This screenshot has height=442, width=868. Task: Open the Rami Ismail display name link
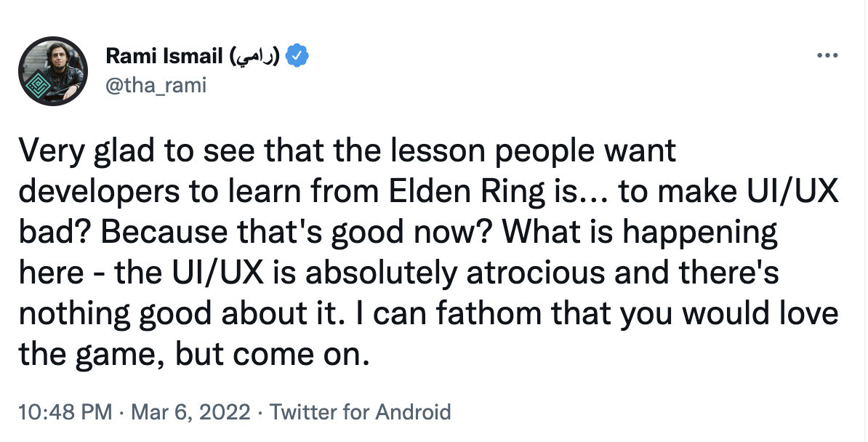(x=165, y=55)
